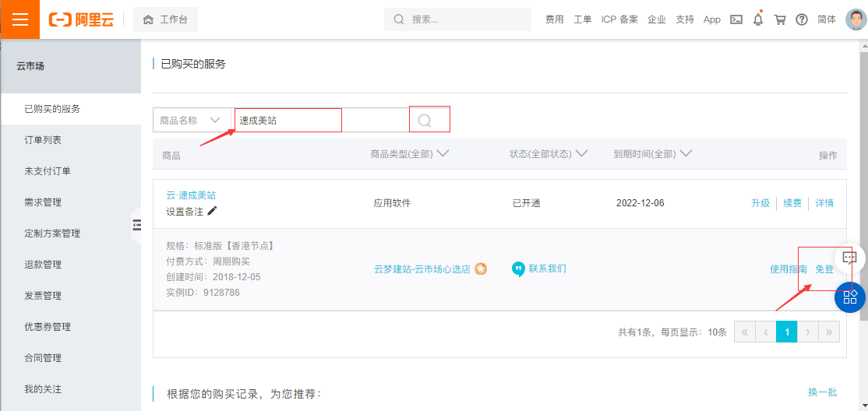Go to previous page arrow
Viewport: 868px width, 411px height.
[766, 332]
